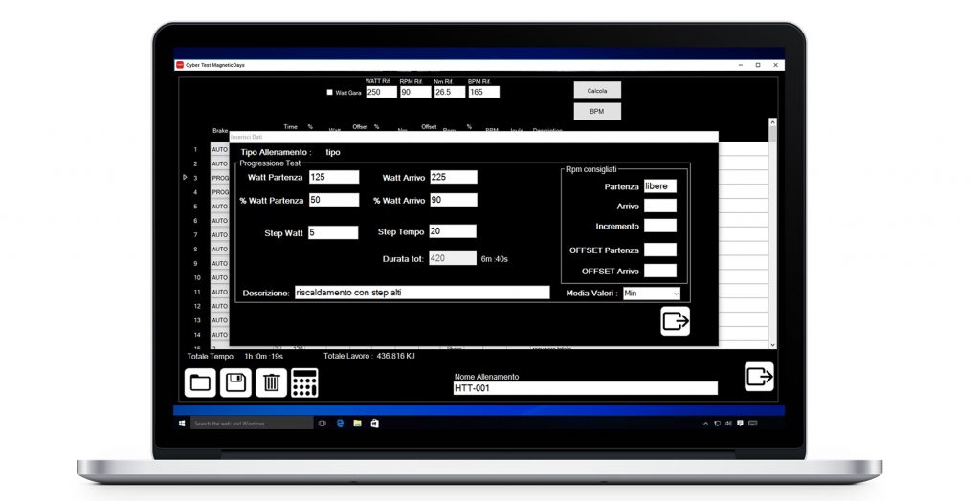
Task: Focus the Nome Allenamento field
Action: 586,388
